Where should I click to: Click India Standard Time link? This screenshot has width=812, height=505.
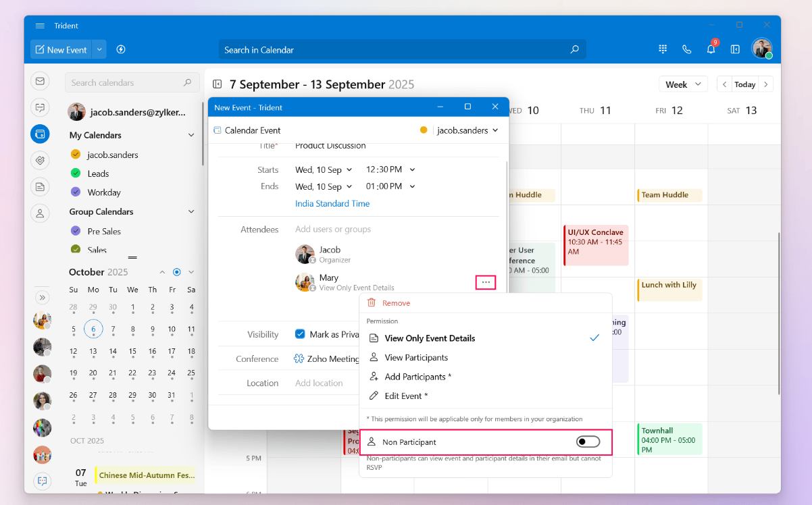click(332, 203)
